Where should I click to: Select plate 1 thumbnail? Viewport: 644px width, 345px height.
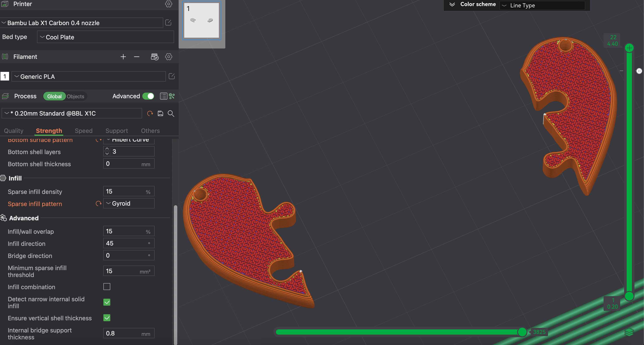pyautogui.click(x=202, y=20)
